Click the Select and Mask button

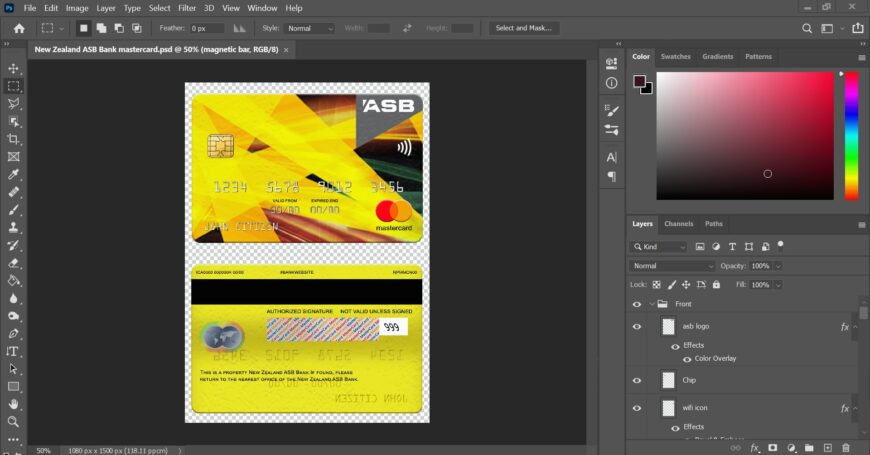point(524,28)
